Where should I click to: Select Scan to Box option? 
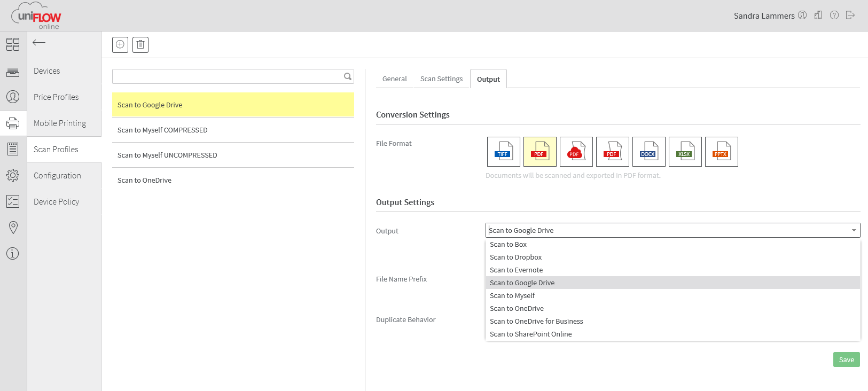point(673,244)
